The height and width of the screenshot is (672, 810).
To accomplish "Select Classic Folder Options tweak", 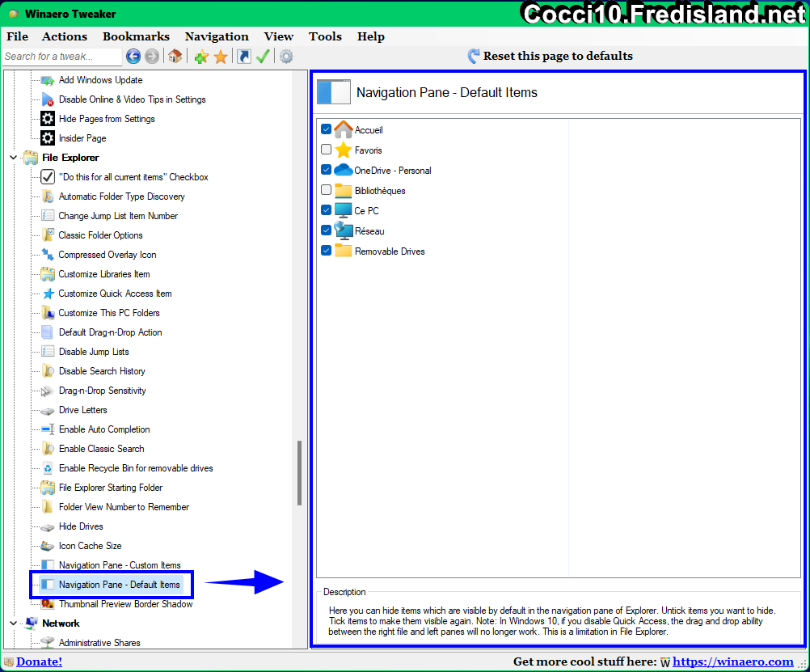I will point(101,235).
